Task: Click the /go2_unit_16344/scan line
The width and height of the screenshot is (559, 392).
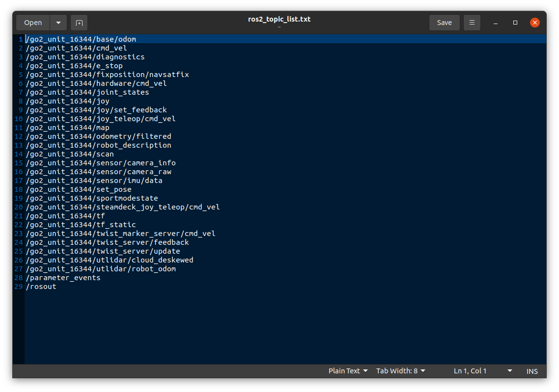Action: tap(70, 154)
